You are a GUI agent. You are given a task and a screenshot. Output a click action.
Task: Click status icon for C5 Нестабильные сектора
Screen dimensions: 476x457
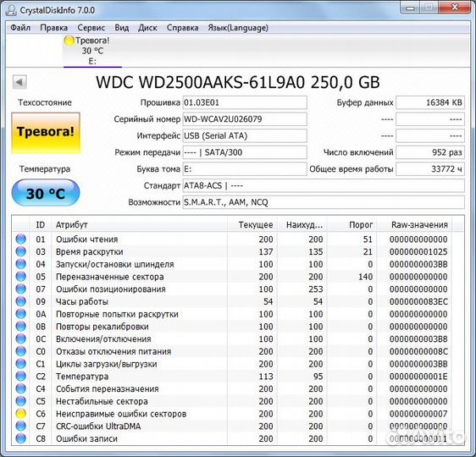pos(21,401)
